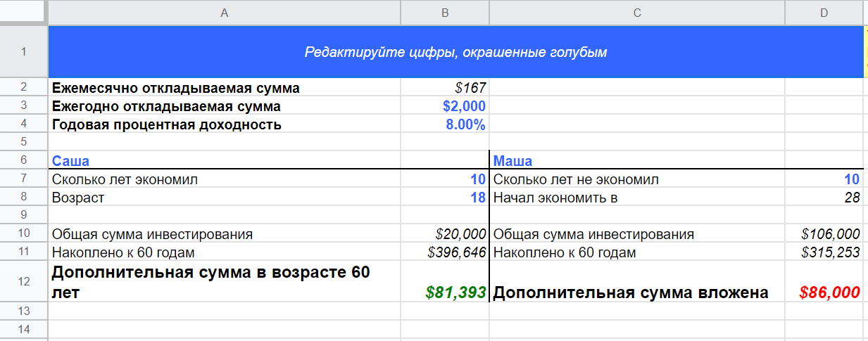
Task: Select row 14 header
Action: [x=23, y=329]
